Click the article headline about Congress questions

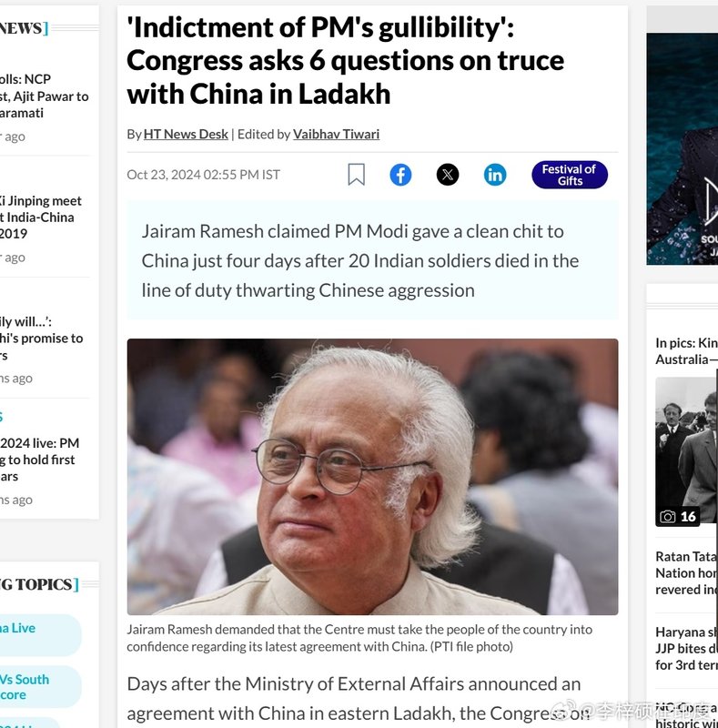[346, 61]
